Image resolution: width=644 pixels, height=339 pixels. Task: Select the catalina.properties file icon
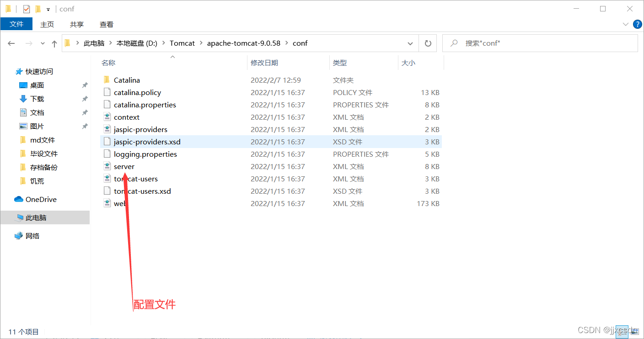tap(107, 105)
